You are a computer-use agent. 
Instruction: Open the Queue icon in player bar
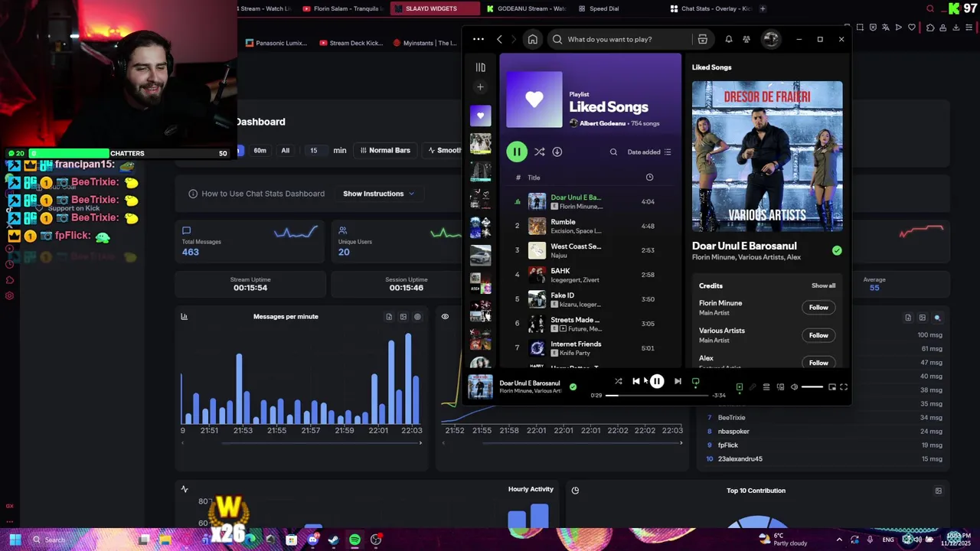[766, 387]
